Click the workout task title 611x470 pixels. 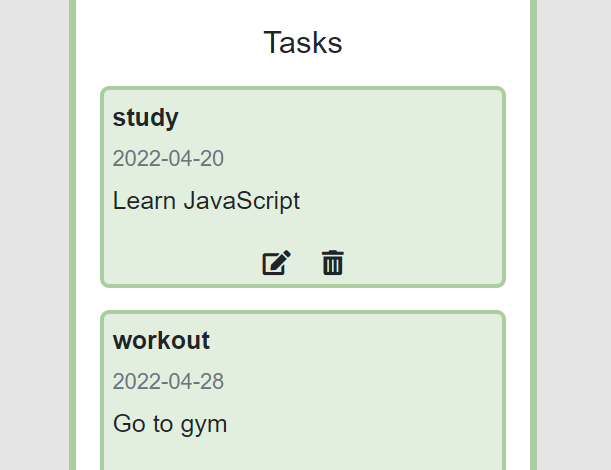point(161,341)
